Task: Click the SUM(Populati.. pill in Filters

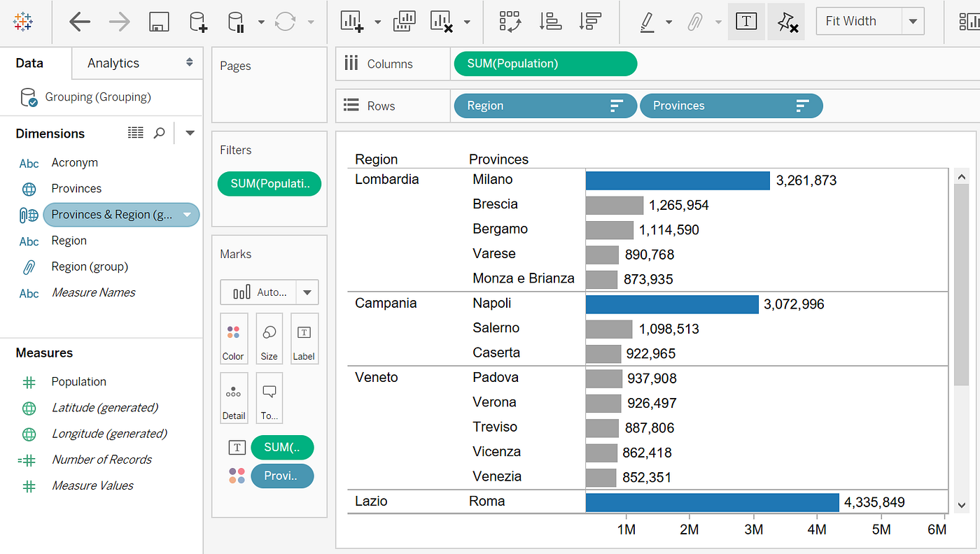Action: click(x=269, y=183)
